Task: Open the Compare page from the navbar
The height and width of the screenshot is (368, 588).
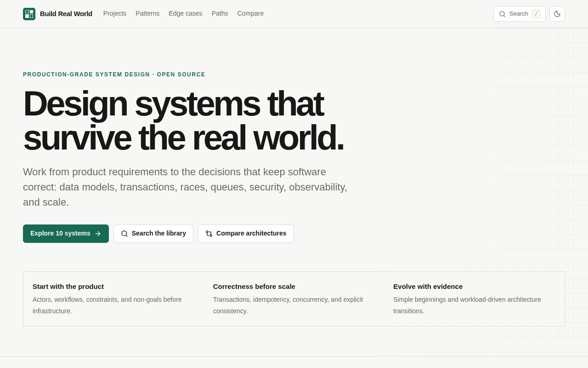Action: [x=250, y=13]
